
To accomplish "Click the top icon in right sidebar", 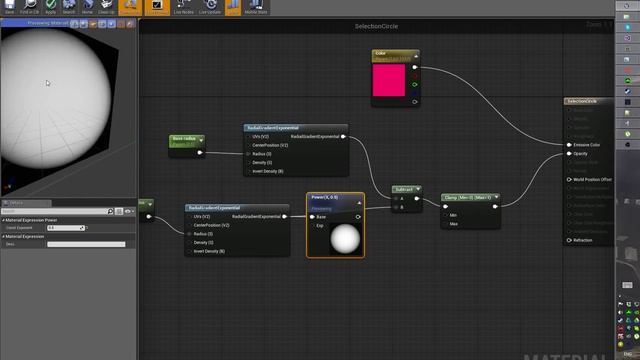I will [627, 6].
